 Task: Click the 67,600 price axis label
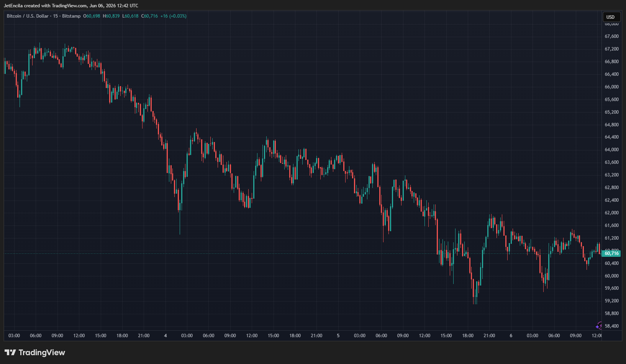[x=611, y=36]
